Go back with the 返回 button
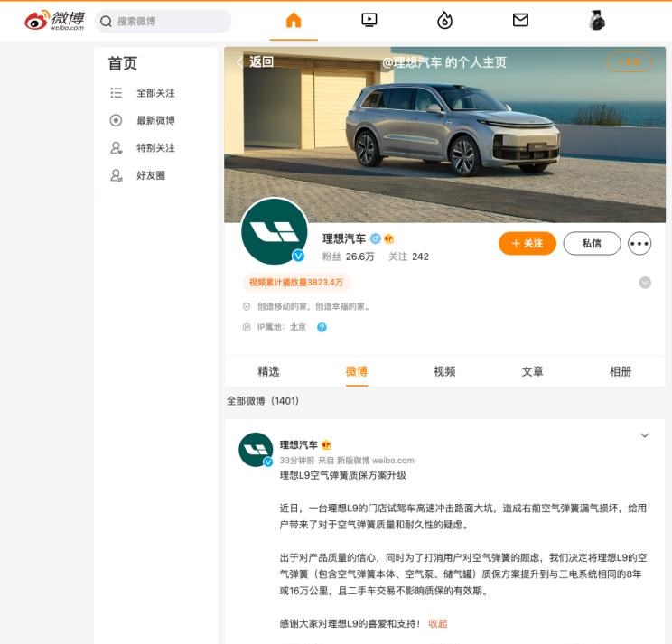This screenshot has height=644, width=672. (x=256, y=61)
